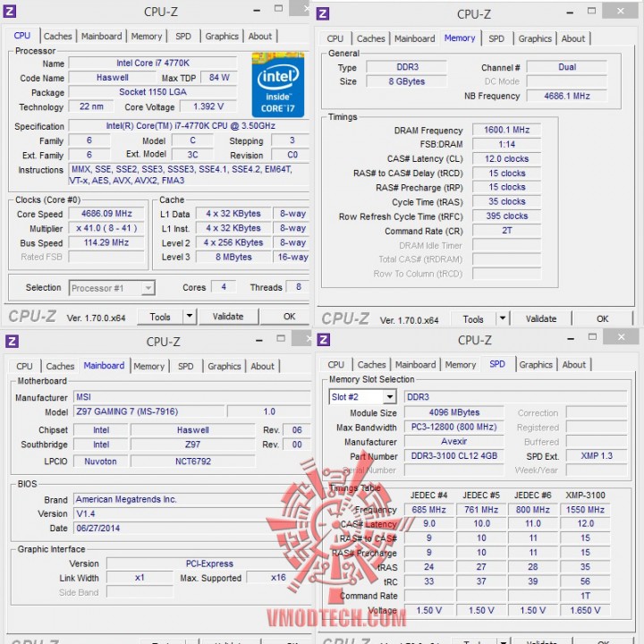
Task: Minimize the Memory CPU-Z window
Action: click(570, 13)
